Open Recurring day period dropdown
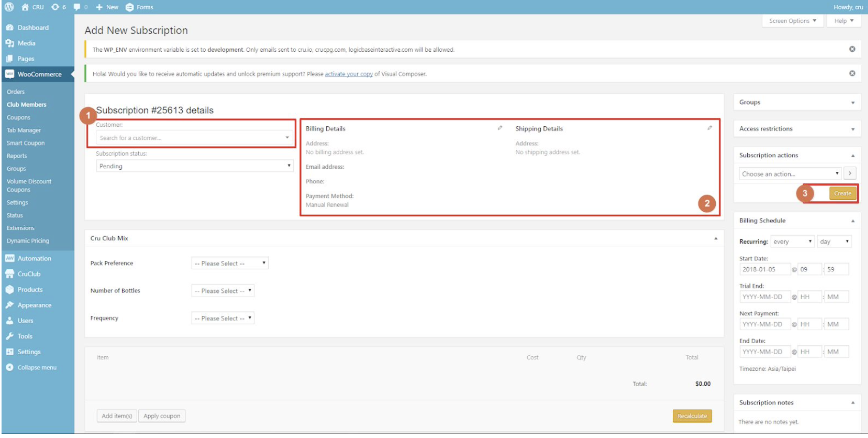868x438 pixels. (835, 242)
